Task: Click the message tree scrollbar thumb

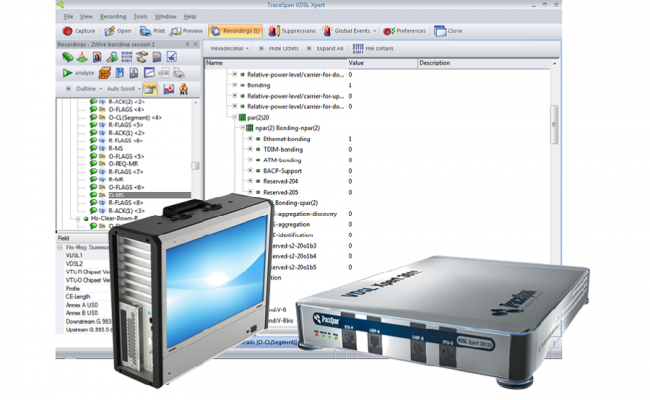Action: click(x=195, y=166)
